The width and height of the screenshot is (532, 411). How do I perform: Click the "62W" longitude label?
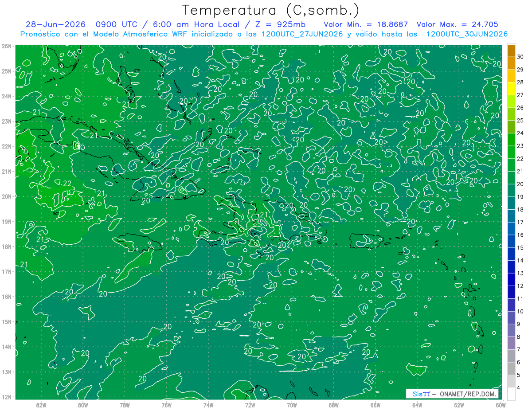[x=459, y=405]
